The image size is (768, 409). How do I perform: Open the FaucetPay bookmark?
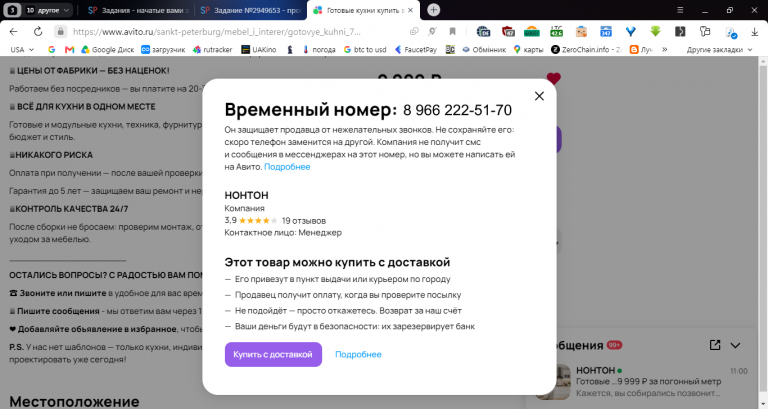(415, 49)
